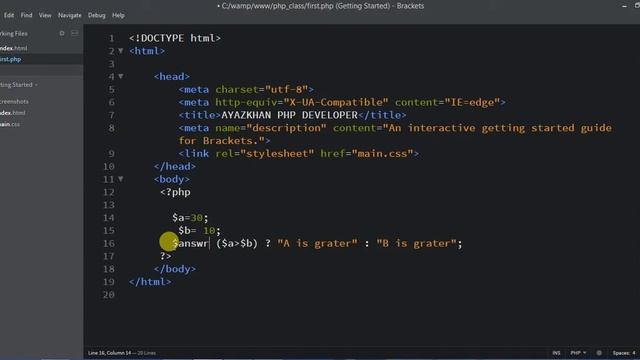The image size is (640, 360).
Task: Click the Working Files header label
Action: [14, 33]
